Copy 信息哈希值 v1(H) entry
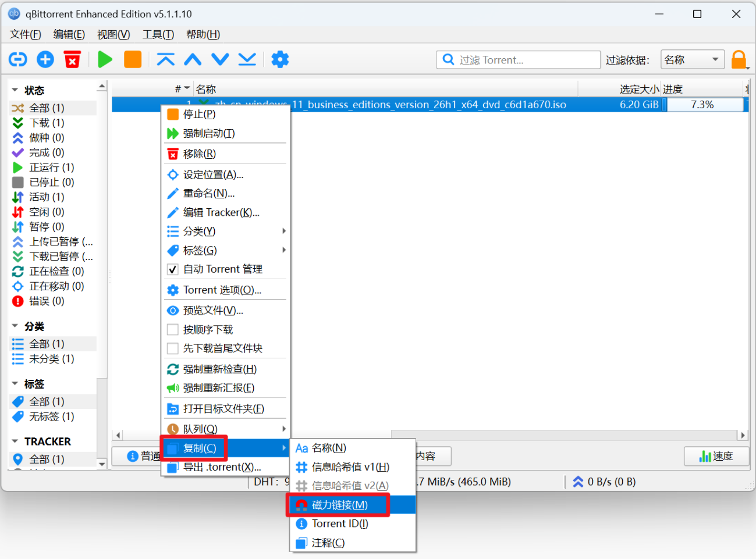 pyautogui.click(x=353, y=467)
